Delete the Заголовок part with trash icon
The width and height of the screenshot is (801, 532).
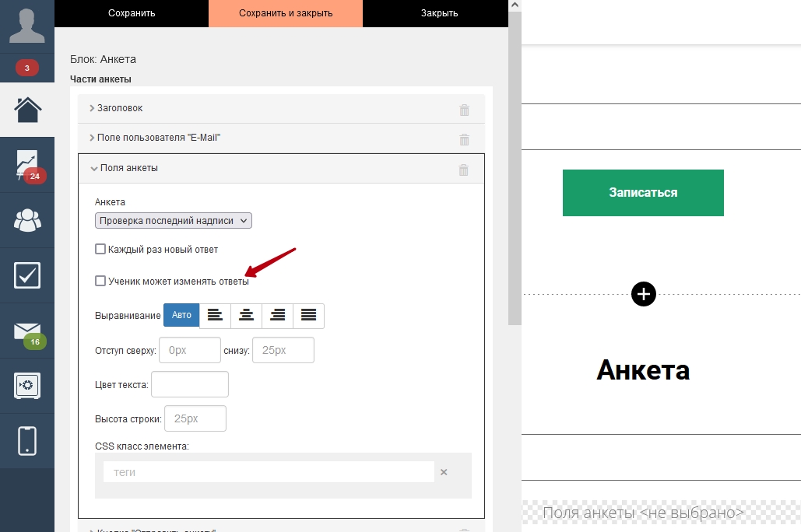(x=464, y=110)
